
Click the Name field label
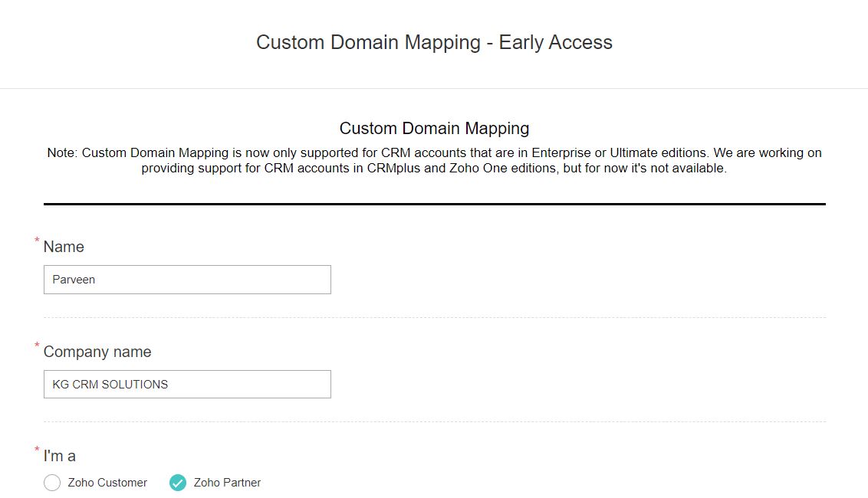pos(64,247)
